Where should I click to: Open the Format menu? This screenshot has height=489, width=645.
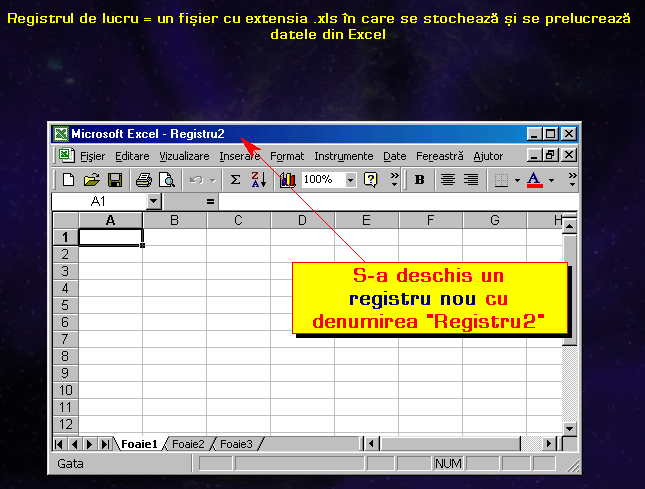(287, 156)
